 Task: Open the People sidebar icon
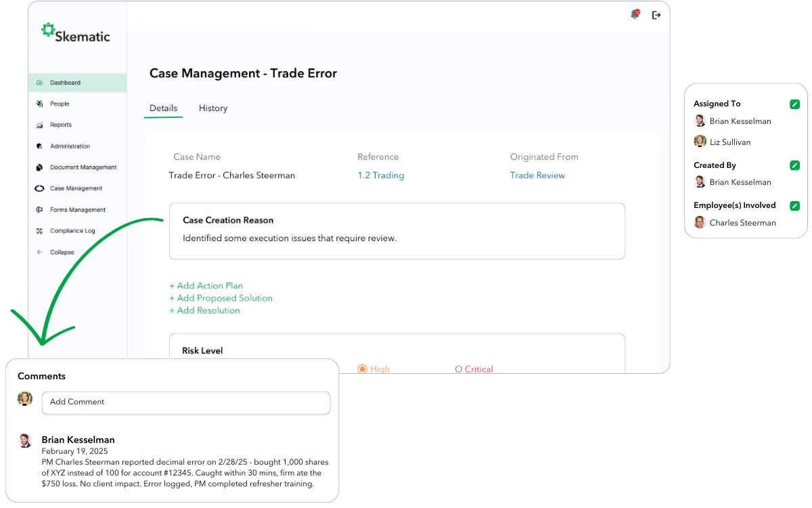pyautogui.click(x=39, y=104)
